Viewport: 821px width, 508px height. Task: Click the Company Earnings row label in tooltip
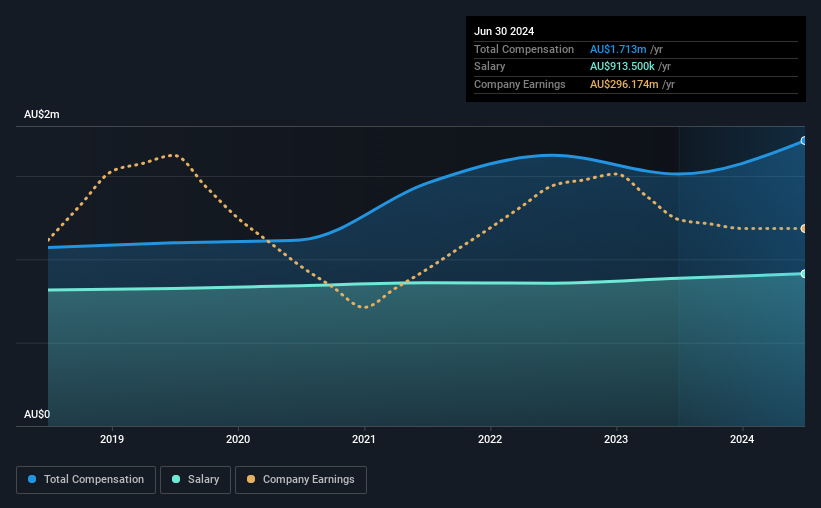point(519,84)
